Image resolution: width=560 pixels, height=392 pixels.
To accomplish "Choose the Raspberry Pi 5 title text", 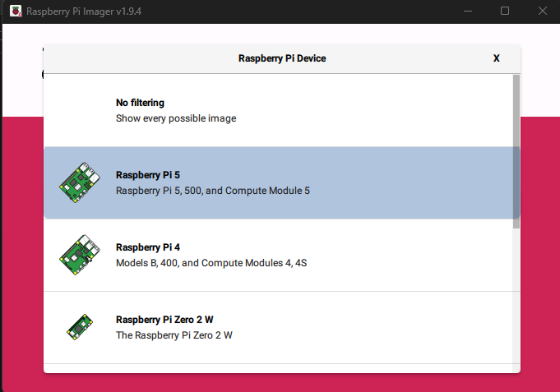I will coord(148,175).
